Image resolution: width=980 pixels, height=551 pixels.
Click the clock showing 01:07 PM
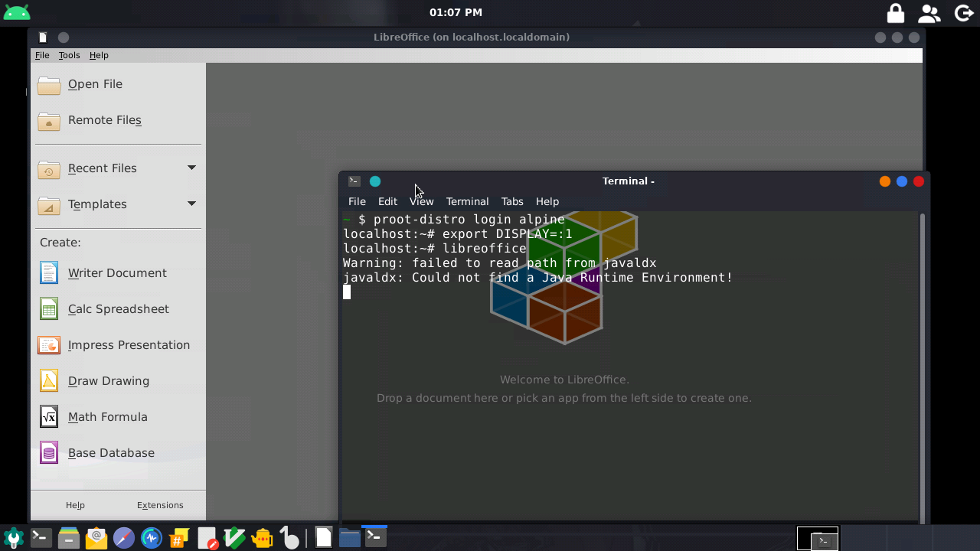tap(456, 12)
